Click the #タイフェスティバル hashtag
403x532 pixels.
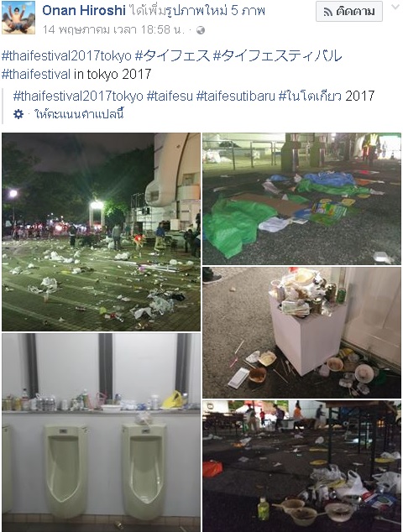point(277,55)
